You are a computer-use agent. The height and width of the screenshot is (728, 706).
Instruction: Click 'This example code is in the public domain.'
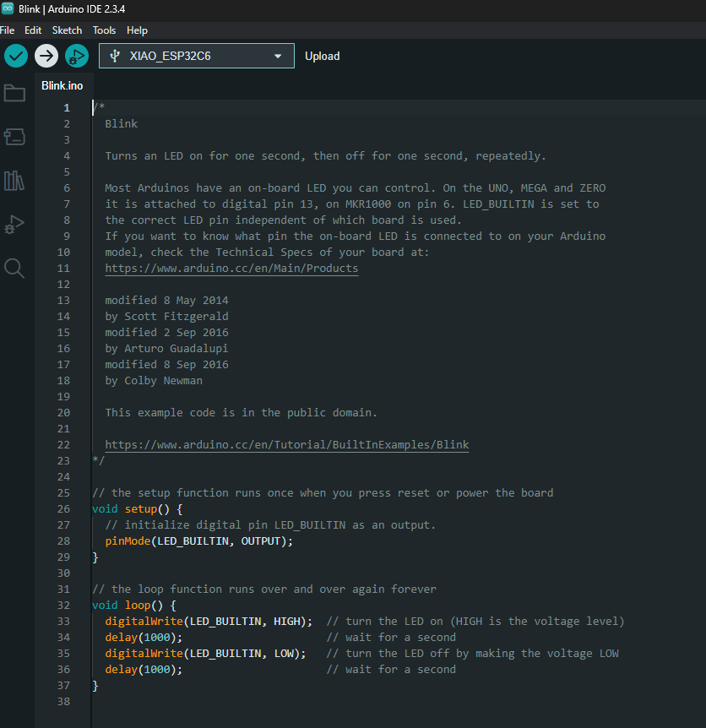(x=242, y=412)
